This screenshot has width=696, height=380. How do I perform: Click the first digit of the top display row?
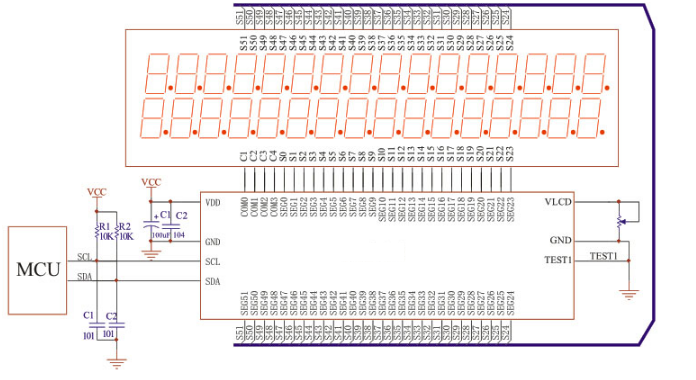pyautogui.click(x=157, y=73)
